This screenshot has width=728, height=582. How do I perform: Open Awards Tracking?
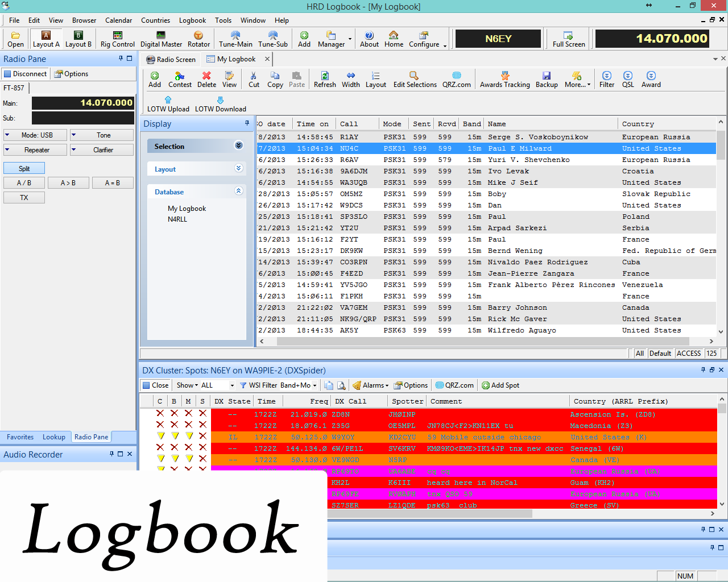tap(505, 80)
